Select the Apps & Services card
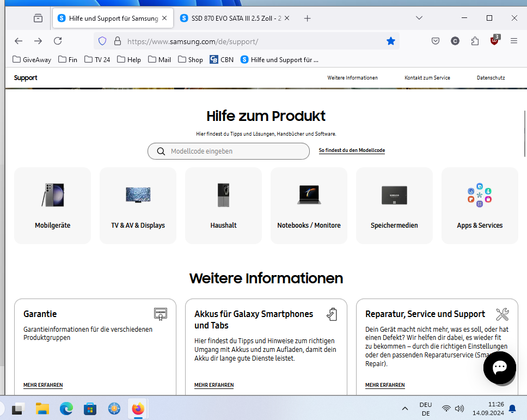The width and height of the screenshot is (527, 420). 480,205
